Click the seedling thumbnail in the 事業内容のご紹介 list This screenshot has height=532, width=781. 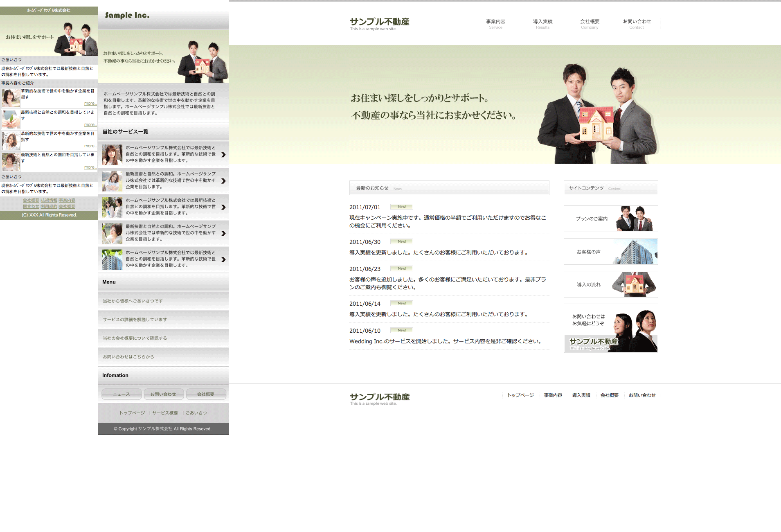tap(11, 119)
